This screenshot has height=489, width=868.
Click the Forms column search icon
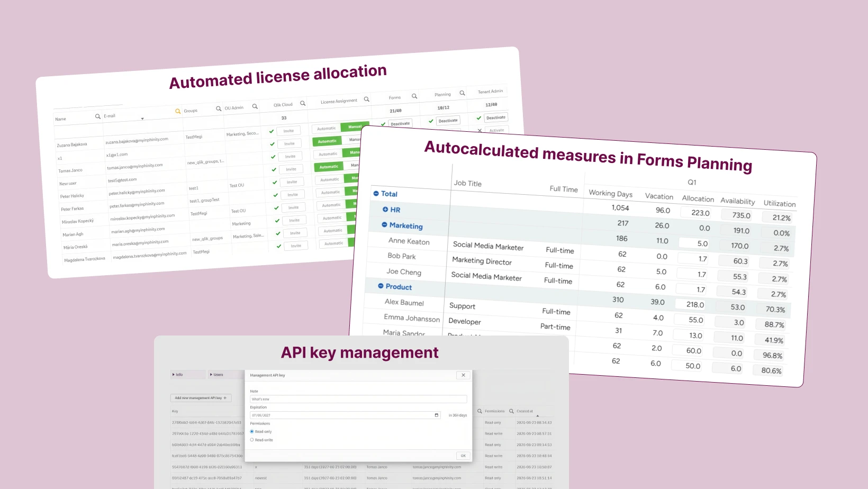414,96
